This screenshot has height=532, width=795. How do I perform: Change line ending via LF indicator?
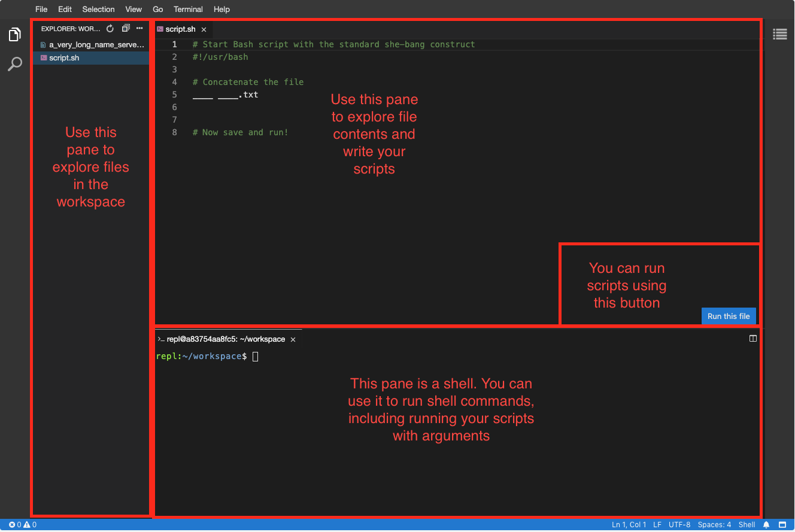pyautogui.click(x=657, y=525)
